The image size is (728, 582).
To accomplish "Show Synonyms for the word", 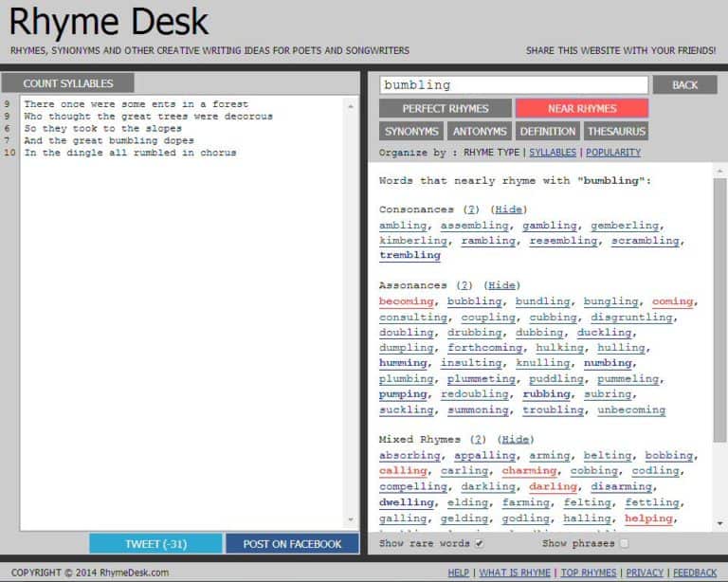I will 411,131.
